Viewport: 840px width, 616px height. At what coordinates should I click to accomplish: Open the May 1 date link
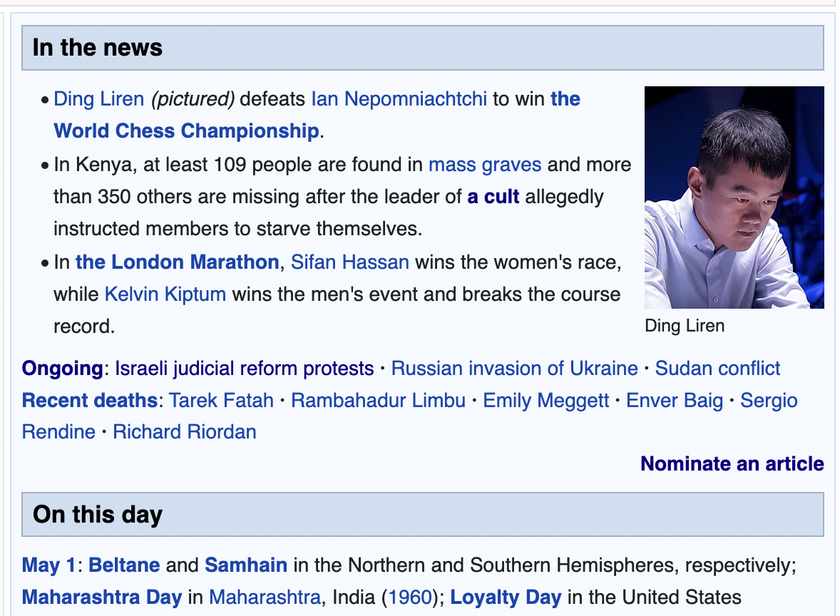pos(48,565)
